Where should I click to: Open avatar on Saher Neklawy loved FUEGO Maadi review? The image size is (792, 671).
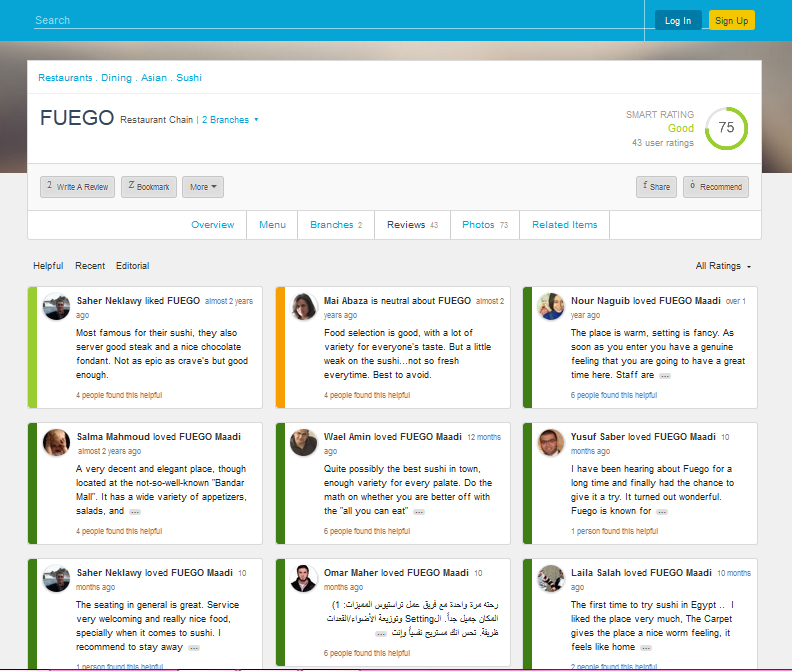pos(56,578)
